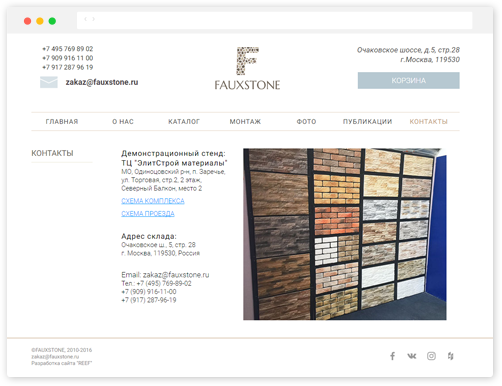Click the browser address bar

(x=274, y=20)
